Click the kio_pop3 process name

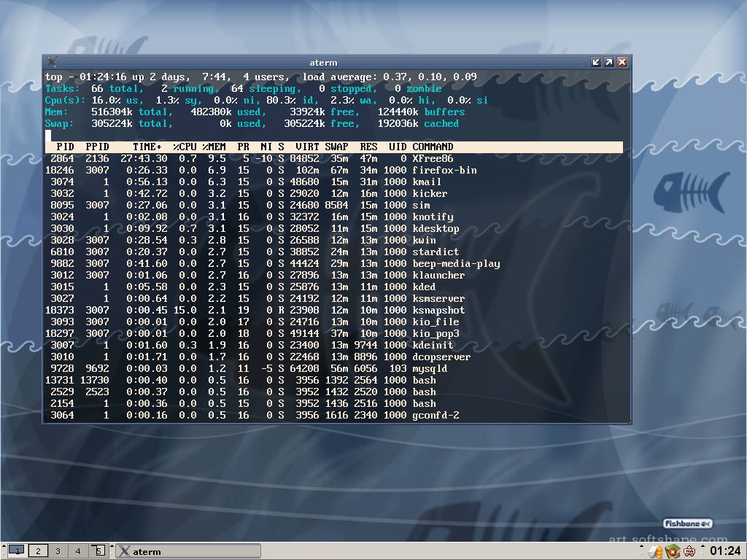point(436,333)
